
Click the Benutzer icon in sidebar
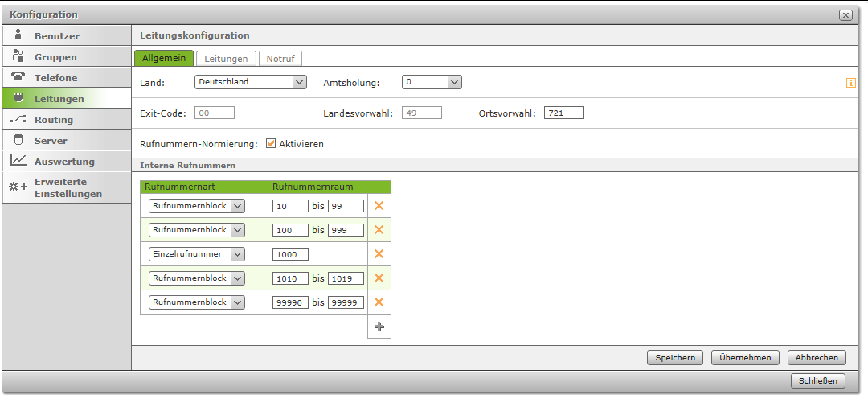tap(18, 35)
